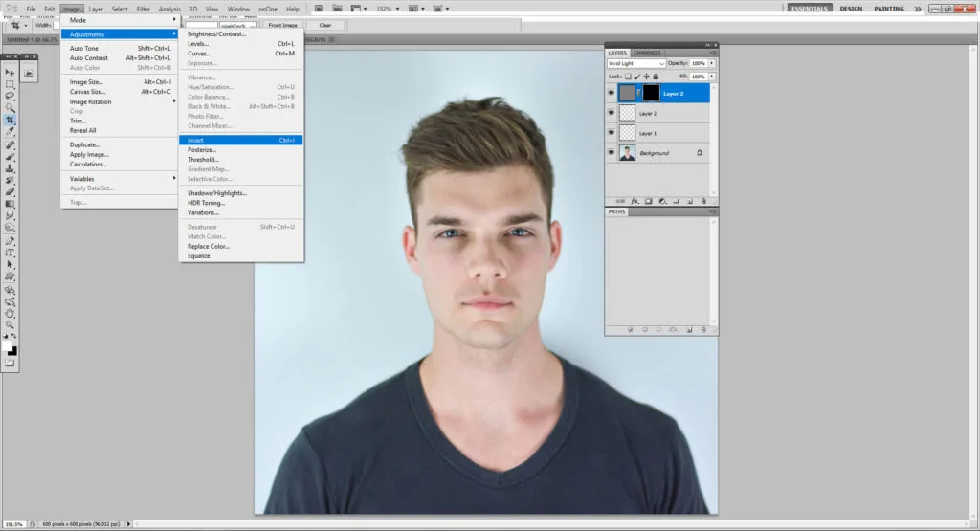Viewport: 980px width, 531px height.
Task: Choose Brightness/Contrast...
Action: (x=241, y=33)
